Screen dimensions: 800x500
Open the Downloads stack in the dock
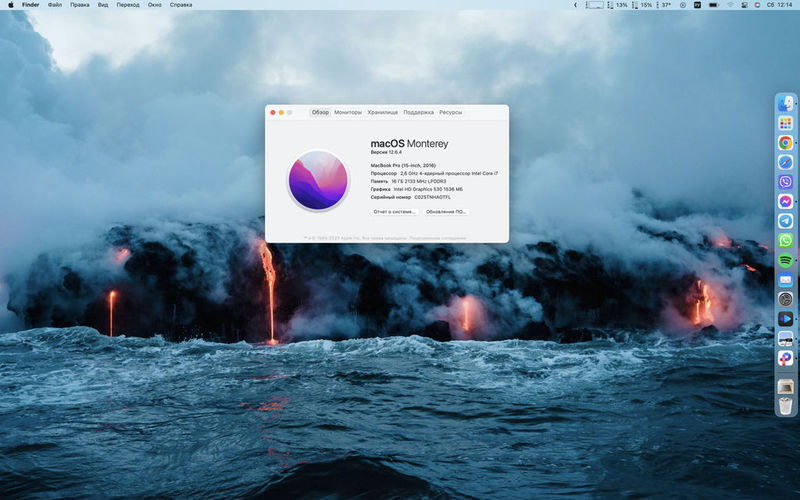click(x=785, y=387)
